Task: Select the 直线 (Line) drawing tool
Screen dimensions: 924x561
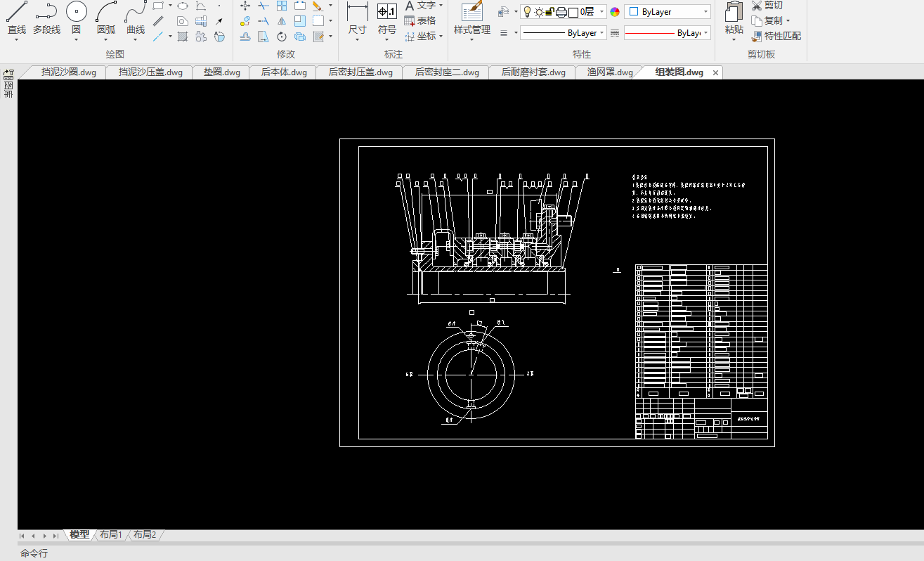Action: coord(17,15)
